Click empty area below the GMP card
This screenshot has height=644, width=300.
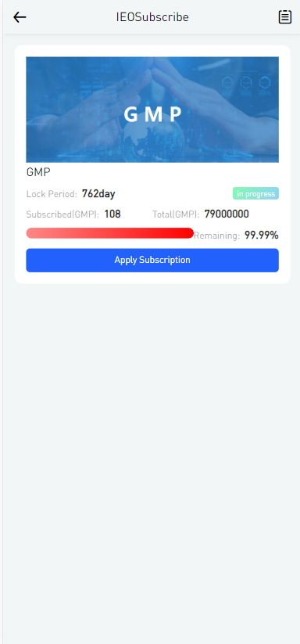(x=152, y=452)
